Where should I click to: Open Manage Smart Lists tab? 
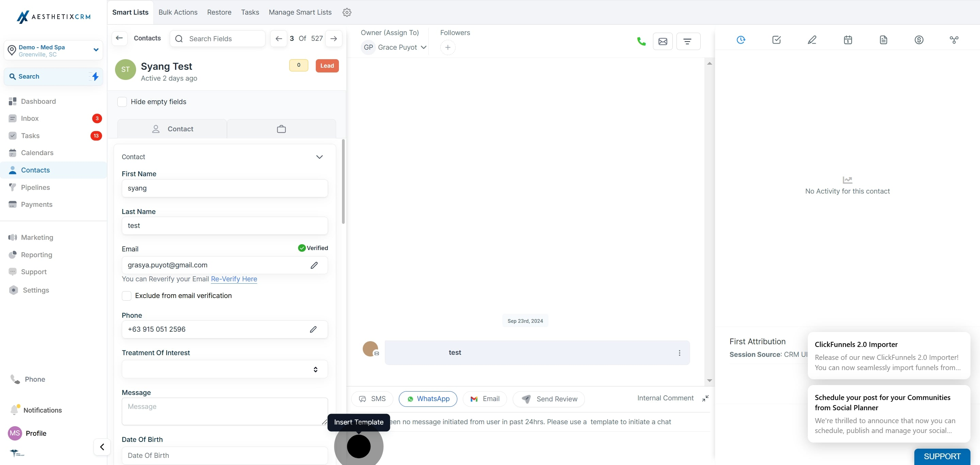pos(300,12)
